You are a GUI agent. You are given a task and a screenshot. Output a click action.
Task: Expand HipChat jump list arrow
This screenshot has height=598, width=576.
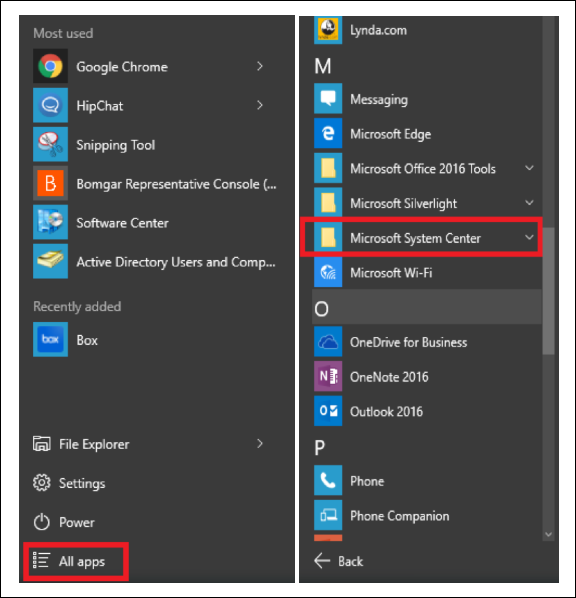point(260,105)
